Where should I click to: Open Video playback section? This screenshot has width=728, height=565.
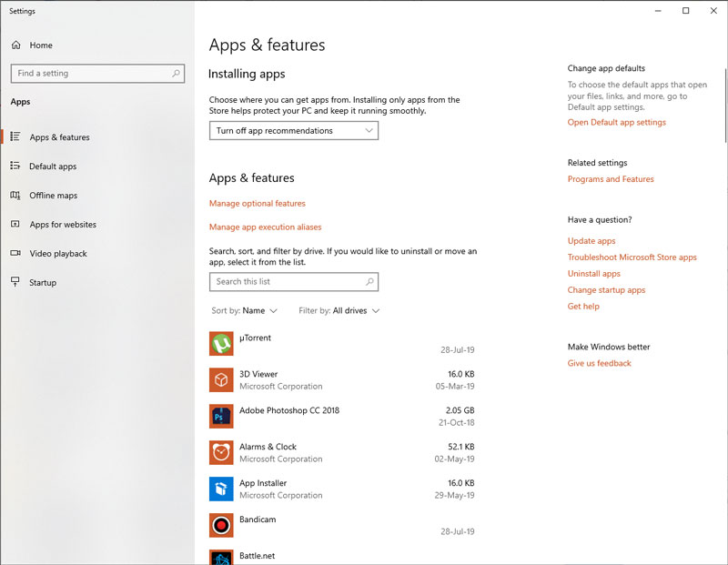[x=58, y=254]
